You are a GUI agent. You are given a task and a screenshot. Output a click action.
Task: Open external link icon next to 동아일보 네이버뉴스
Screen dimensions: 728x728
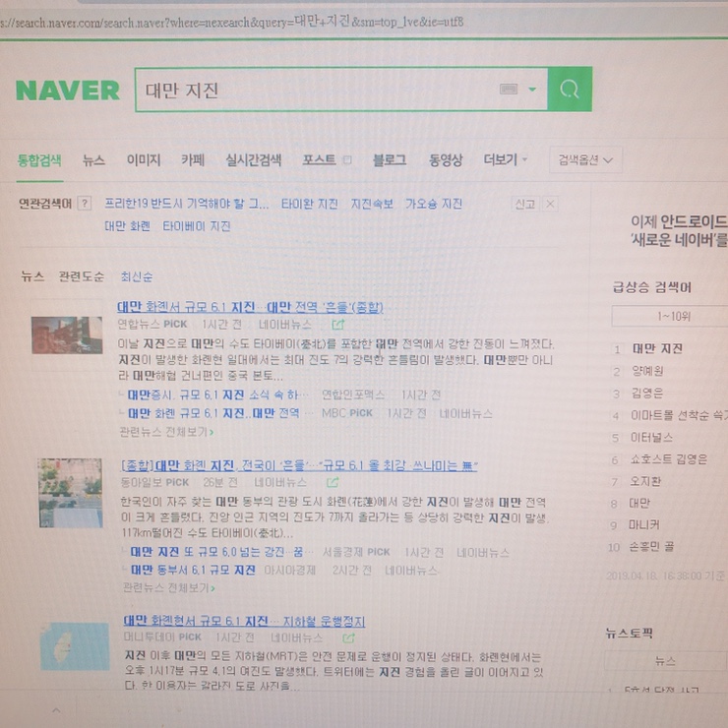[333, 482]
